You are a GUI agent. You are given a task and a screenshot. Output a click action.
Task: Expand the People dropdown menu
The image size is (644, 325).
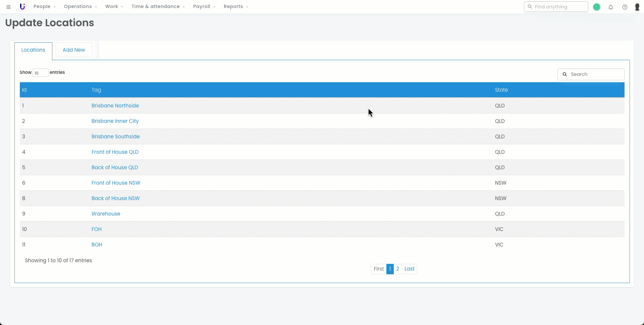[x=44, y=7]
